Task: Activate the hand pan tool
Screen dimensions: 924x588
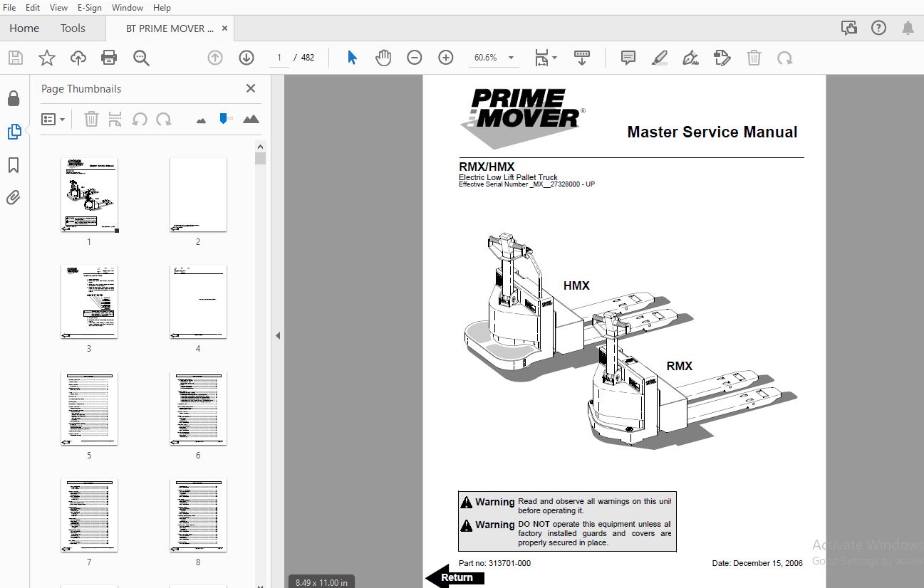Action: 383,58
